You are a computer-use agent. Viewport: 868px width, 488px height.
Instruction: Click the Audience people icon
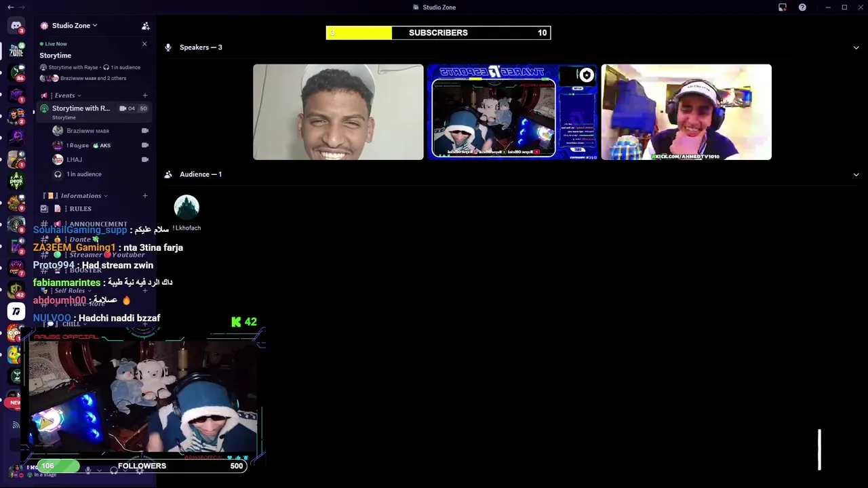(x=168, y=174)
